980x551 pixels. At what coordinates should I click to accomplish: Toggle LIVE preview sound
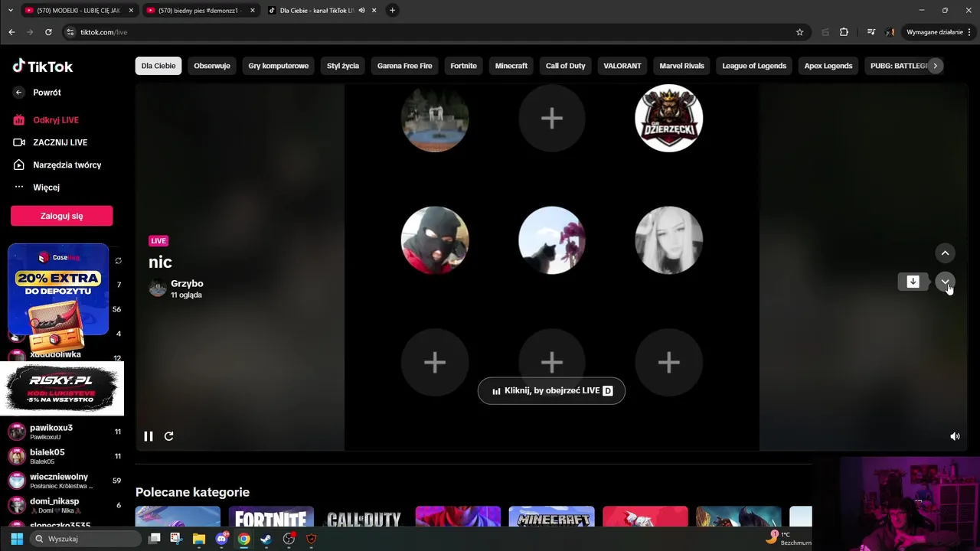955,436
